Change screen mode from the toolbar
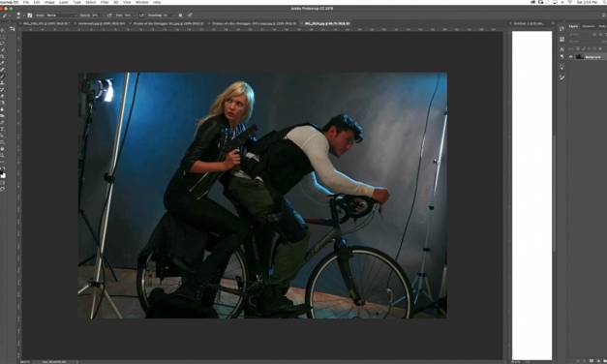Viewport: 607px width, 364px height. 3,189
